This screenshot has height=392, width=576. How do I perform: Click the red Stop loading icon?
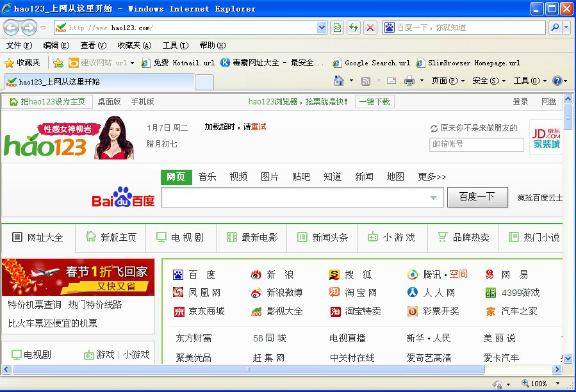(x=370, y=28)
